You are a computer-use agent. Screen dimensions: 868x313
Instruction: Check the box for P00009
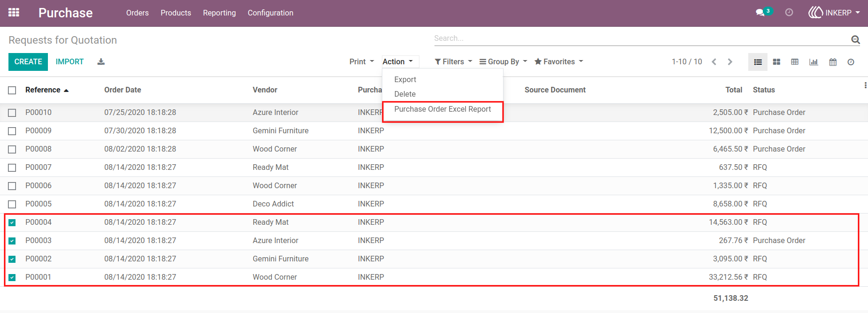tap(12, 131)
